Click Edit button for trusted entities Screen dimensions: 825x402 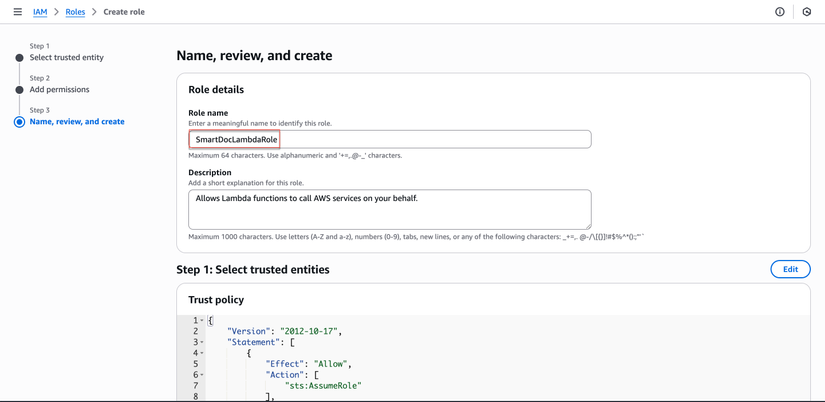(790, 269)
